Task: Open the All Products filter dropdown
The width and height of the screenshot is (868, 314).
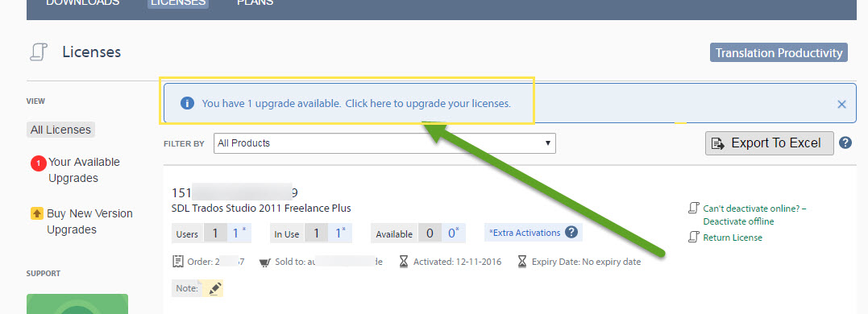Action: (384, 143)
